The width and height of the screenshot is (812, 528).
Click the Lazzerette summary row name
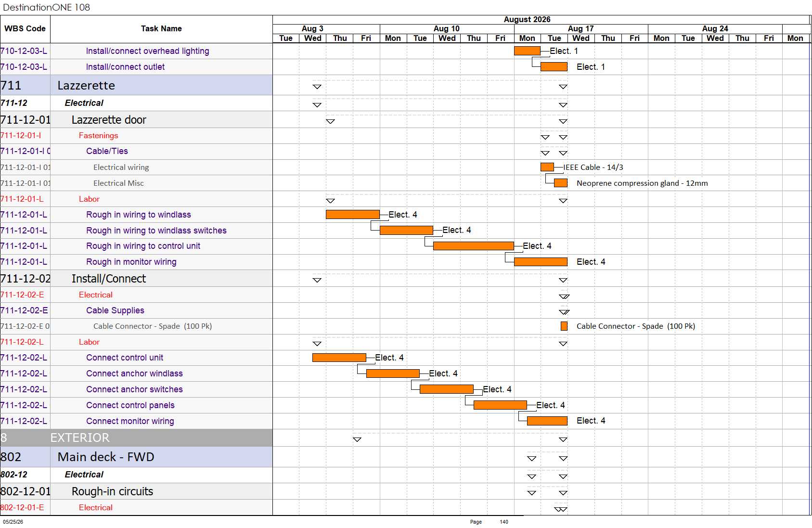click(x=86, y=85)
